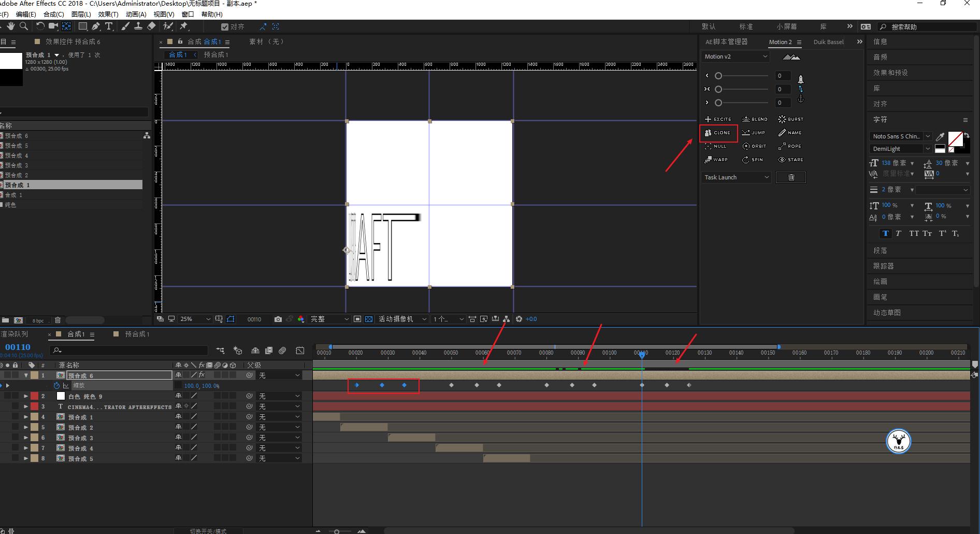Select the Horizontal Type tool
The width and height of the screenshot is (980, 534).
[109, 26]
